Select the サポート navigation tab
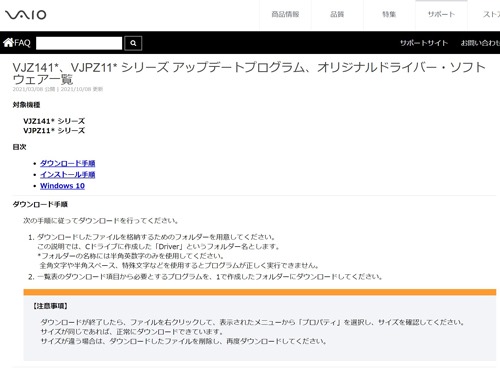 (x=441, y=14)
